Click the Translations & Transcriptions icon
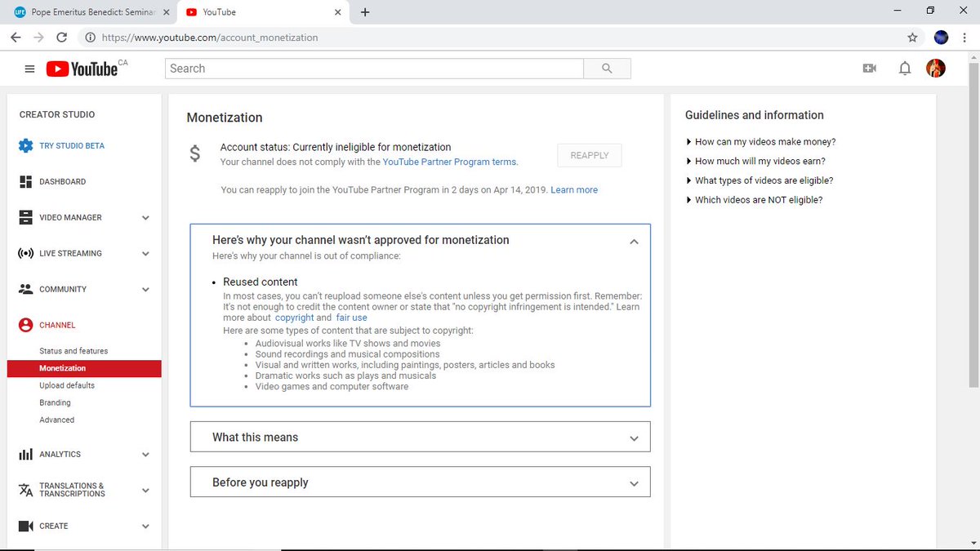Viewport: 980px width, 551px height. (x=25, y=490)
